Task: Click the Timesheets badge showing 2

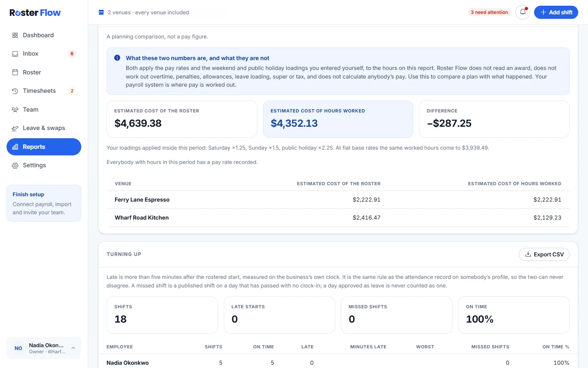Action: click(72, 91)
